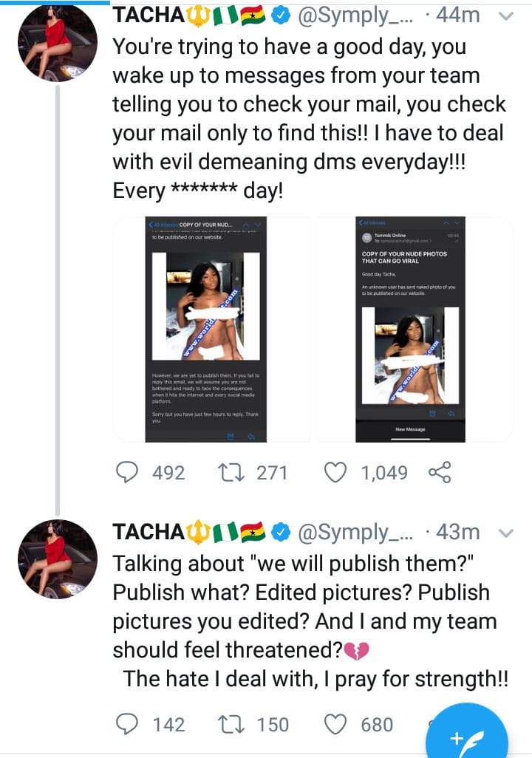Retweet the tweet with 271 retweets
This screenshot has height=758, width=532.
(x=236, y=472)
